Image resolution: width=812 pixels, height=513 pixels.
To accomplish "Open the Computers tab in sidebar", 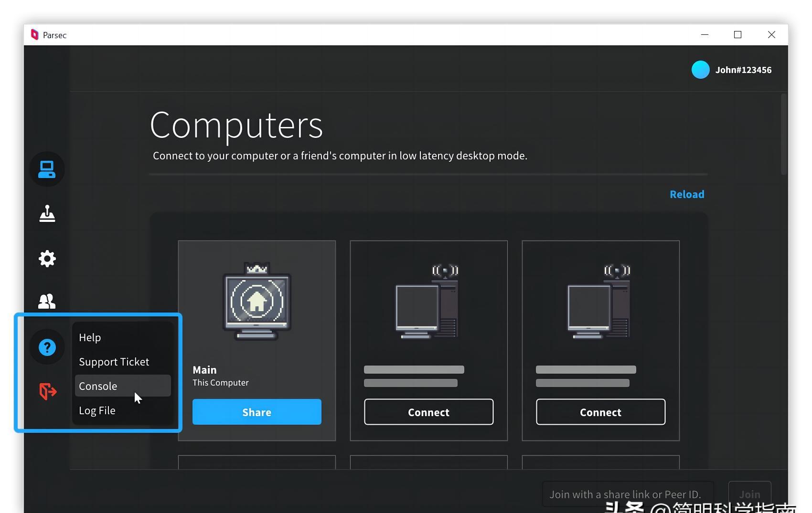I will [x=47, y=169].
